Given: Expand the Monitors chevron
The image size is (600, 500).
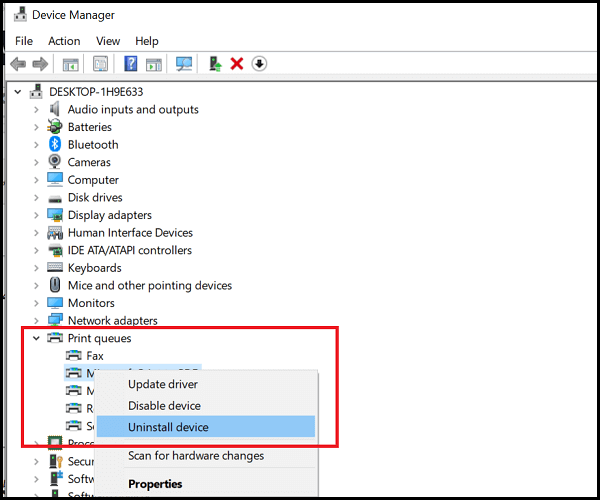Looking at the screenshot, I should (x=36, y=303).
